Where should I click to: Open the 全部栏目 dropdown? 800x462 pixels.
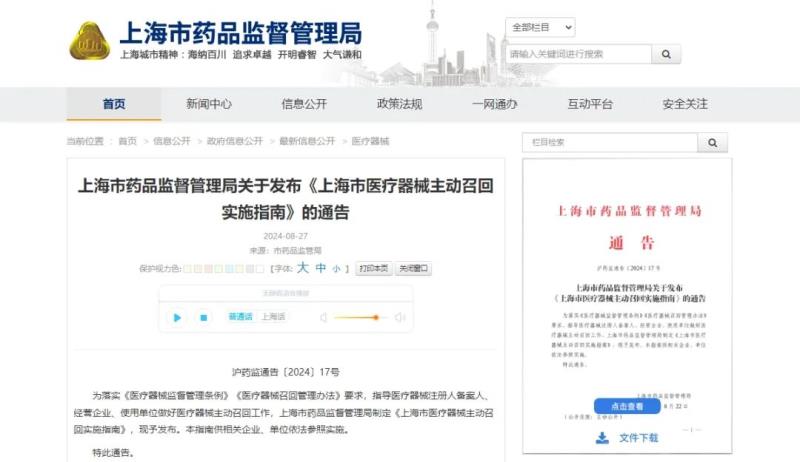pyautogui.click(x=540, y=27)
